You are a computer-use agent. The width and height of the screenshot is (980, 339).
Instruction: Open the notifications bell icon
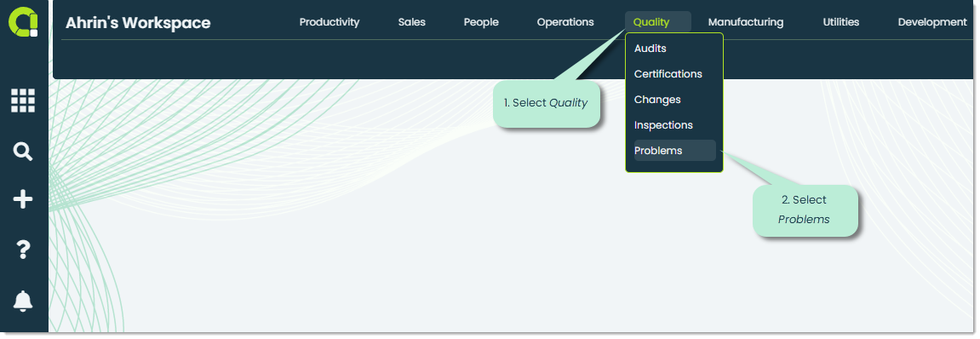pyautogui.click(x=23, y=301)
